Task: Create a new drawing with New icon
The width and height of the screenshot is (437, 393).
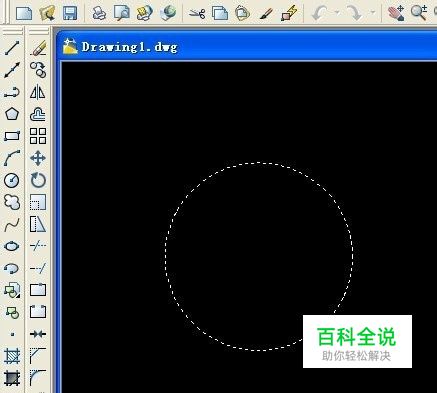Action: pyautogui.click(x=24, y=13)
